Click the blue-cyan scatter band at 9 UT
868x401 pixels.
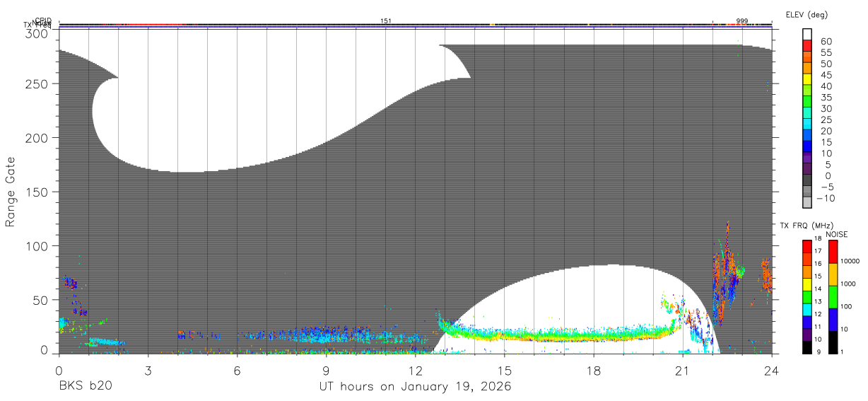[326, 333]
